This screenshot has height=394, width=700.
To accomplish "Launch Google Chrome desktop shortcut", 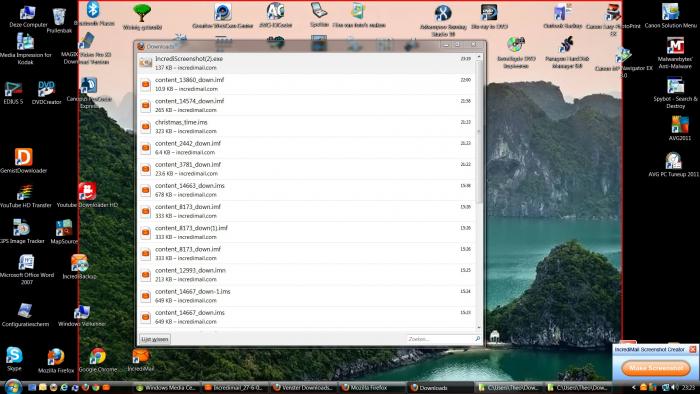I will pos(98,360).
